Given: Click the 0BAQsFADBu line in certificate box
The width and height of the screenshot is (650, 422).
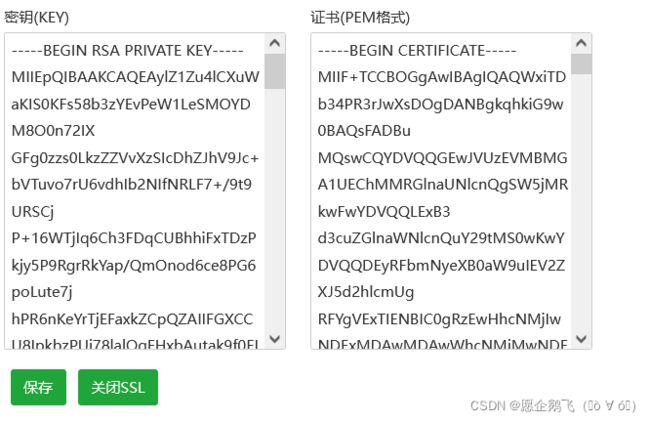Looking at the screenshot, I should pyautogui.click(x=364, y=131).
